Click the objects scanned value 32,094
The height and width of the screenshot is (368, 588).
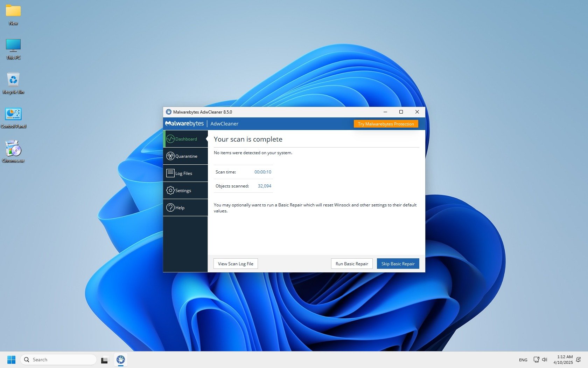265,186
